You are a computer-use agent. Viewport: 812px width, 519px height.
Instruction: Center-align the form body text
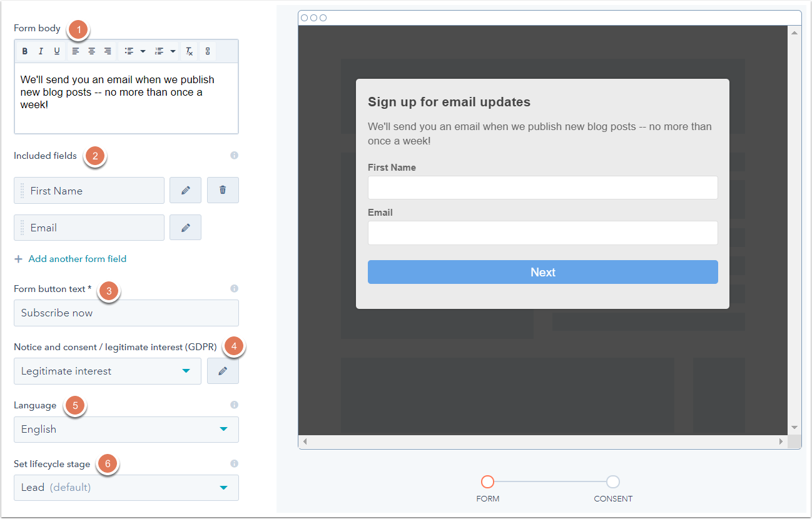91,51
